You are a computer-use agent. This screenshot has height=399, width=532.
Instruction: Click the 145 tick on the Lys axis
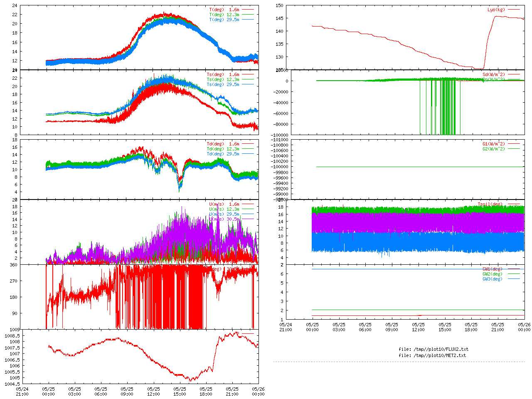coord(279,19)
